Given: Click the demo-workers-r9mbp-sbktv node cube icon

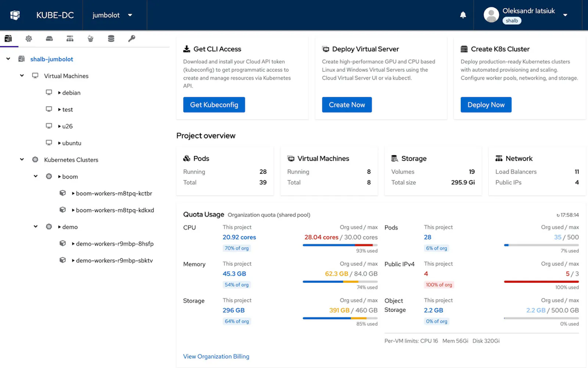Looking at the screenshot, I should (x=63, y=260).
